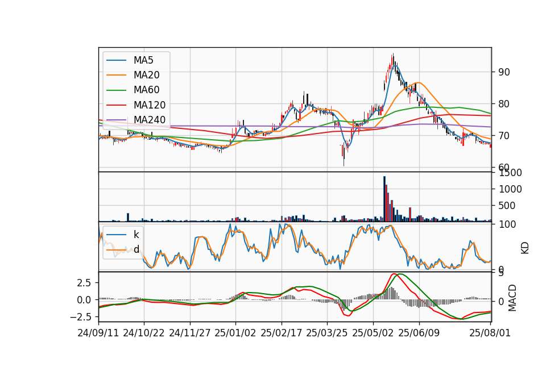This screenshot has height=392, width=546.
Task: Click the 2.5 MACD left axis label
Action: (84, 283)
